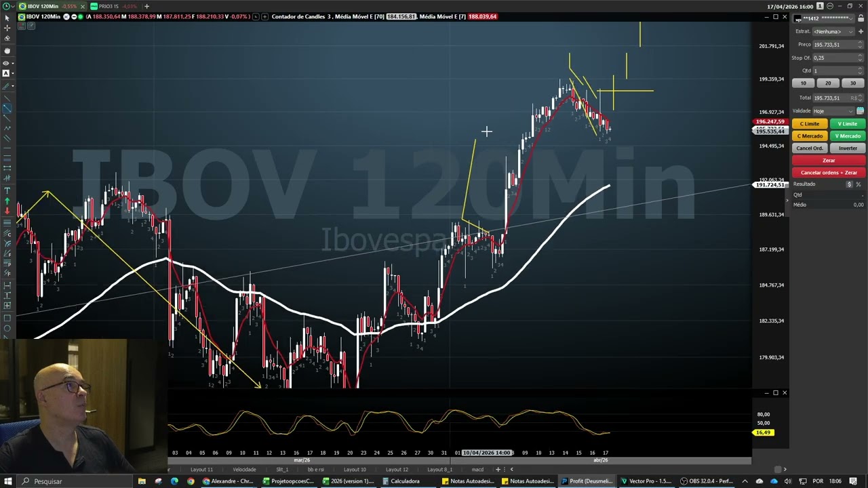Open the Estrat. Nenhuma dropdown
This screenshot has height=488, width=868.
[x=833, y=31]
